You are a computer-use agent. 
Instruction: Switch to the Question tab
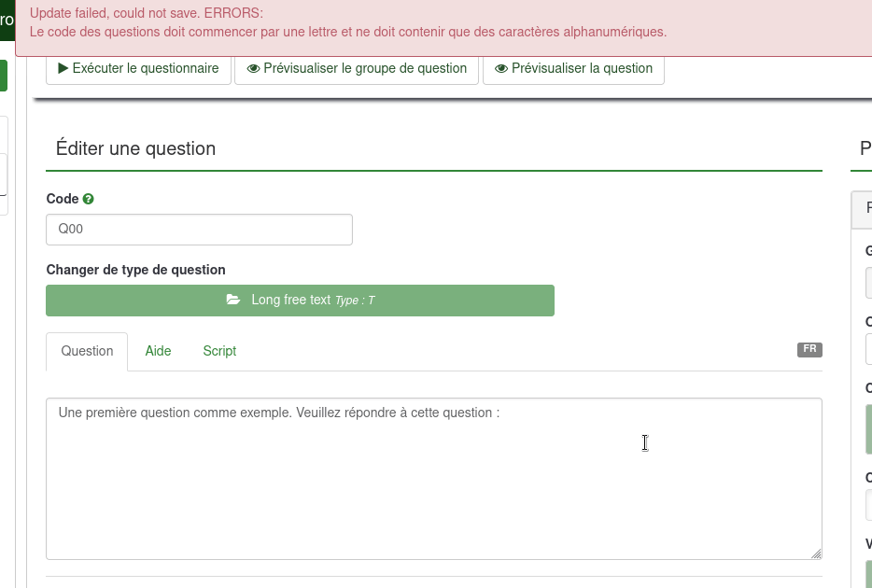[87, 351]
